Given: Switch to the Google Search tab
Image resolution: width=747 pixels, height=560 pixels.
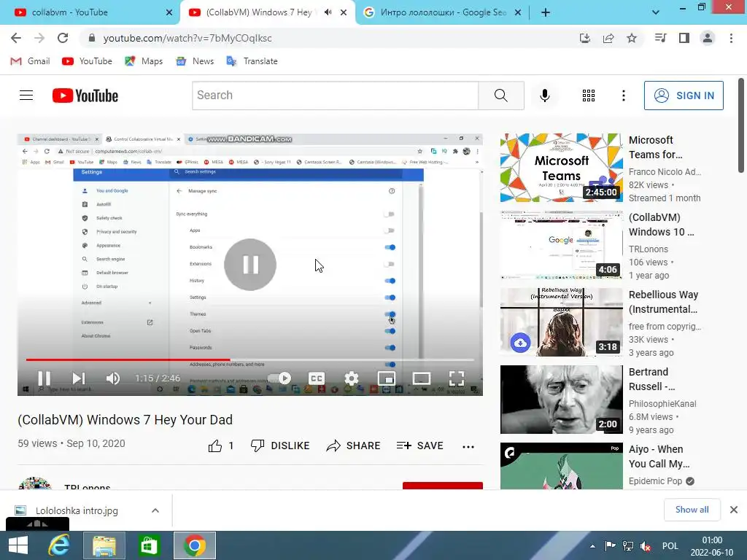Looking at the screenshot, I should (x=443, y=12).
